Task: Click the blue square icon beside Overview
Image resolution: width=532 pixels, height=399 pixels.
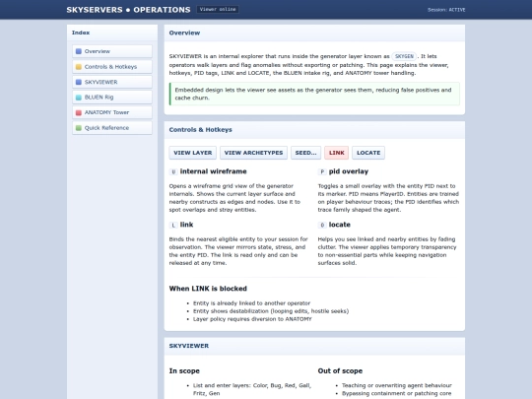Action: pos(79,51)
